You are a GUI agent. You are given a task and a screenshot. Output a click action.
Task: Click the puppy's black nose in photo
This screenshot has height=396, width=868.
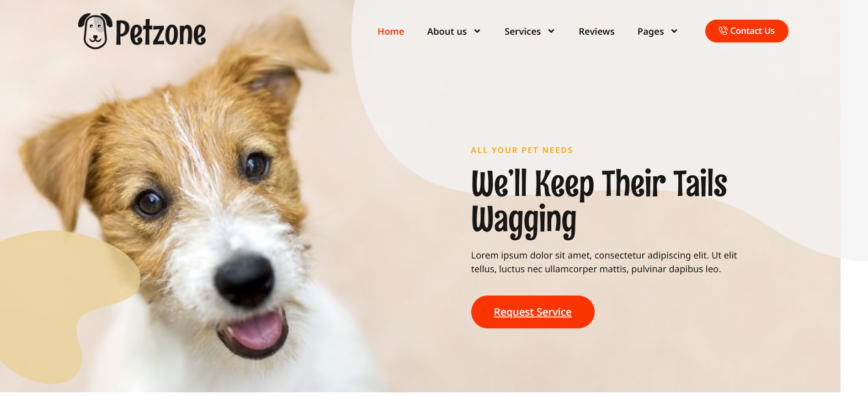click(245, 280)
